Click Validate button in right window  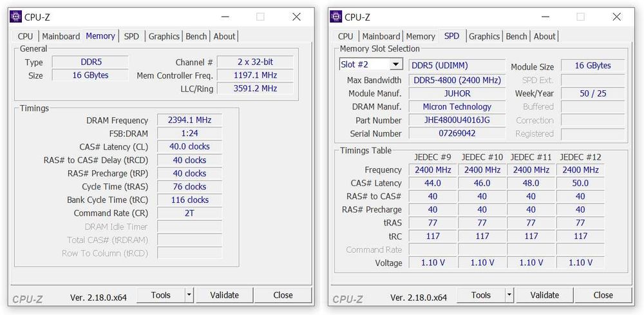[x=545, y=295]
